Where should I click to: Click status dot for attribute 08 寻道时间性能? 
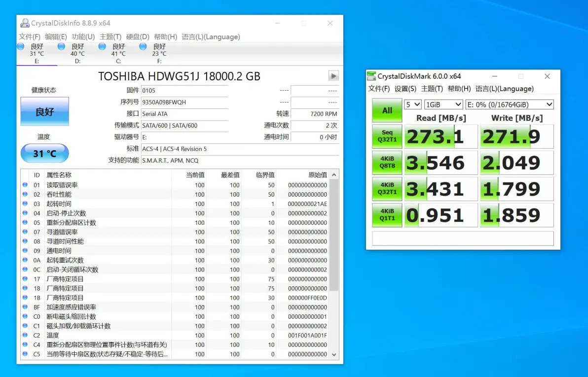(25, 241)
